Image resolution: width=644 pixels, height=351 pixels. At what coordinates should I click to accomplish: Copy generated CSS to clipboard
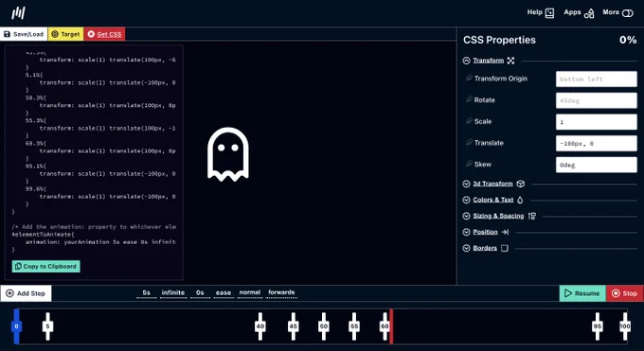coord(46,267)
